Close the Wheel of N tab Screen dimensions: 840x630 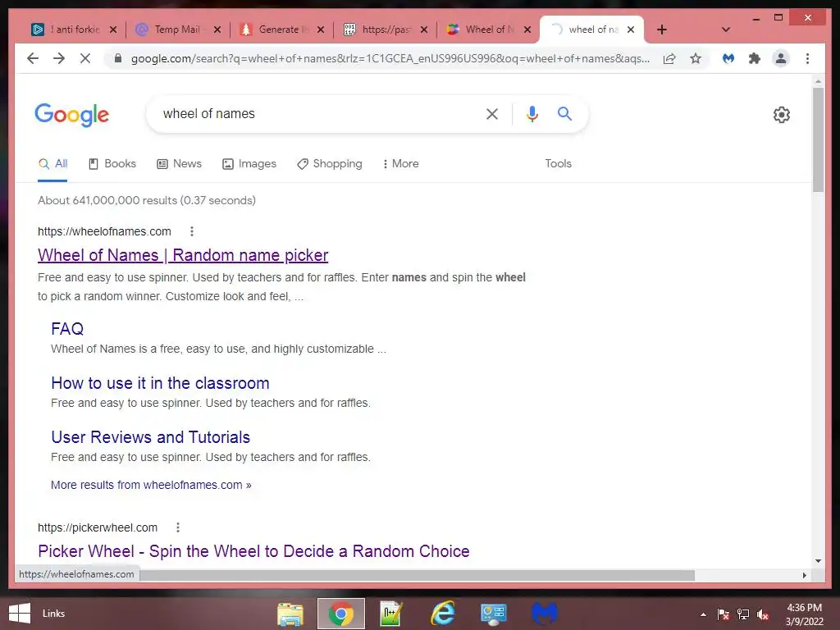pyautogui.click(x=527, y=30)
